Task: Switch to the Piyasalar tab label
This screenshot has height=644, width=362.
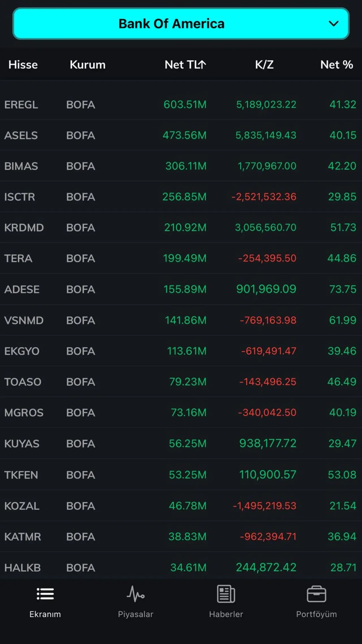Action: tap(135, 614)
